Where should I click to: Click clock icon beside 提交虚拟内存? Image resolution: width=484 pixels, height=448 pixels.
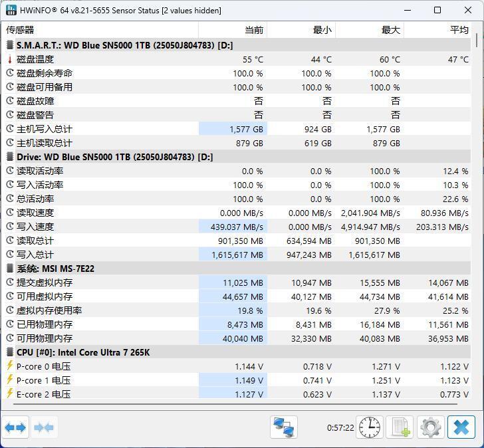click(x=10, y=282)
